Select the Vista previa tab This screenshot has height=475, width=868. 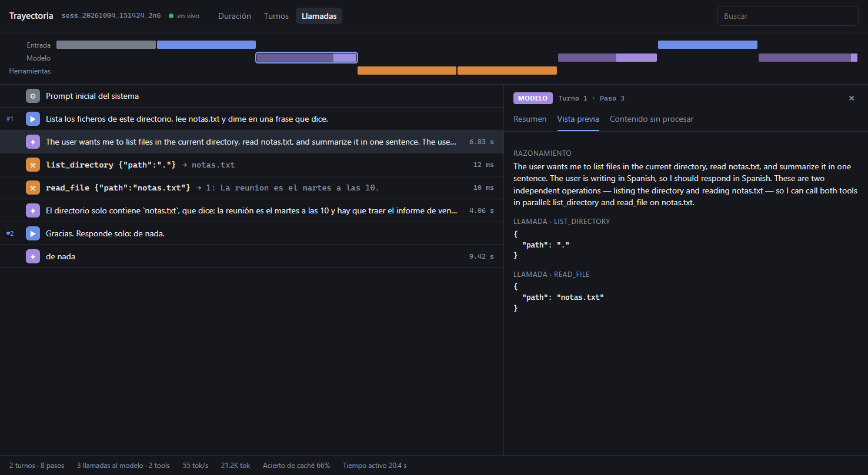[x=578, y=119]
